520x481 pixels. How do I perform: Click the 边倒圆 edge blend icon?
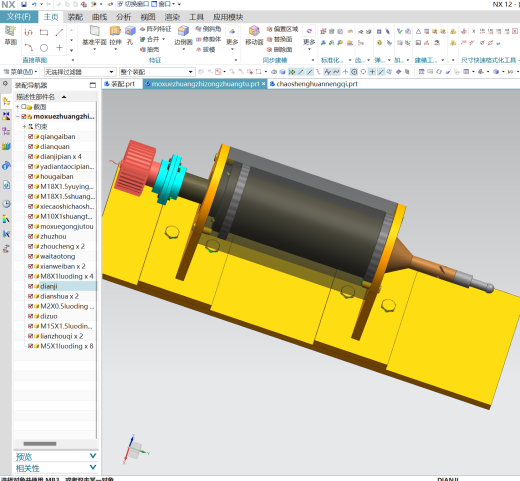pyautogui.click(x=183, y=31)
